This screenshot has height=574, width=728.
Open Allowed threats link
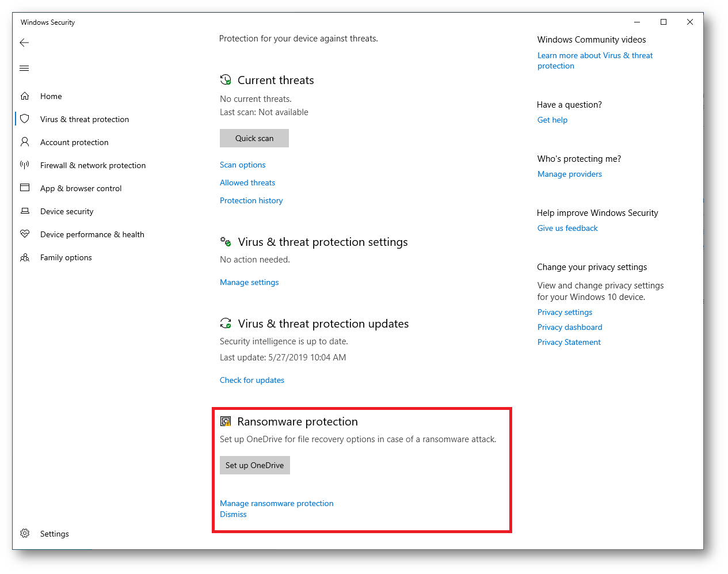(247, 183)
